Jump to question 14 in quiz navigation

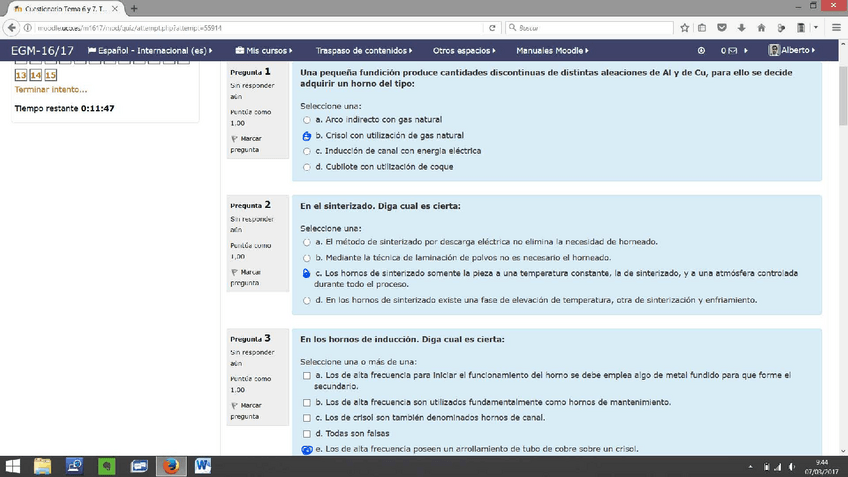35,75
